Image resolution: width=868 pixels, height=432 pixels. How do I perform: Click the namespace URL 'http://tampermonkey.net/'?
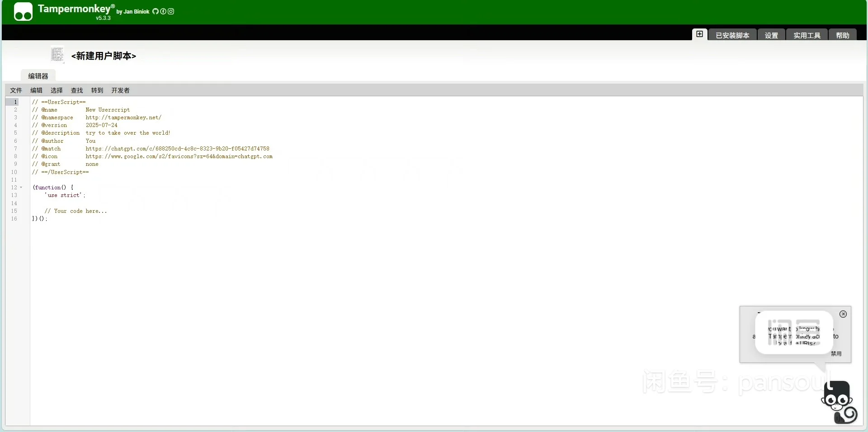coord(123,117)
